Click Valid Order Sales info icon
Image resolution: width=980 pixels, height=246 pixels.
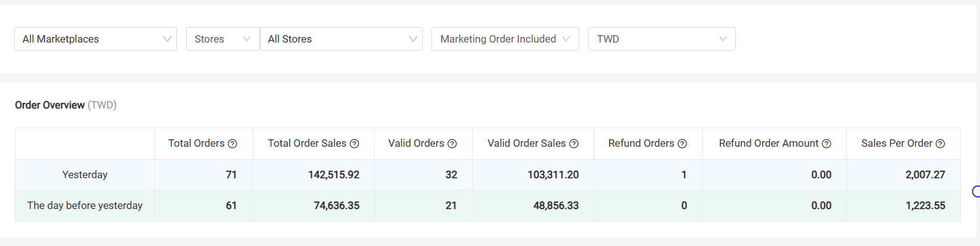(574, 144)
